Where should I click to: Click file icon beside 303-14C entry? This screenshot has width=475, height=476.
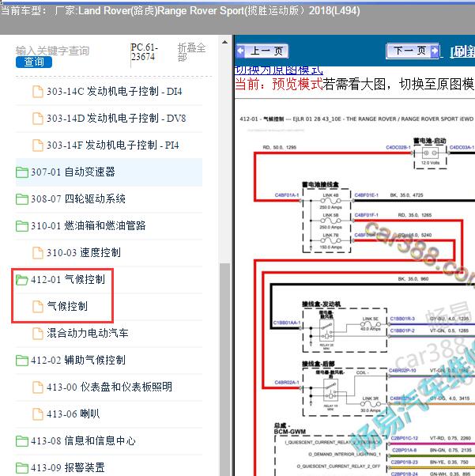pos(38,92)
